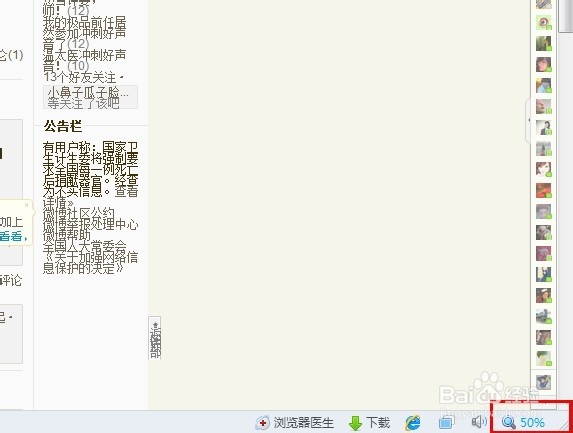Open 查看详情 link in the announcement
The height and width of the screenshot is (433, 573).
[90, 197]
